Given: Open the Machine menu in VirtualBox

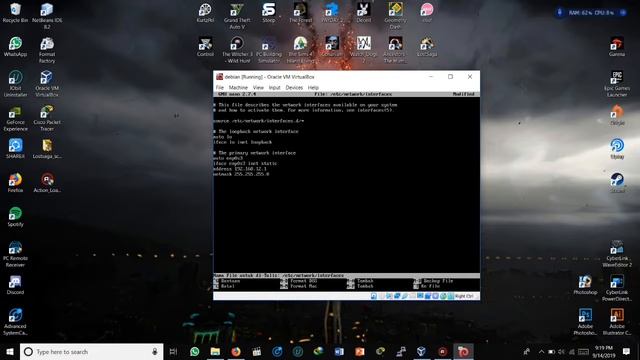Looking at the screenshot, I should 238,88.
